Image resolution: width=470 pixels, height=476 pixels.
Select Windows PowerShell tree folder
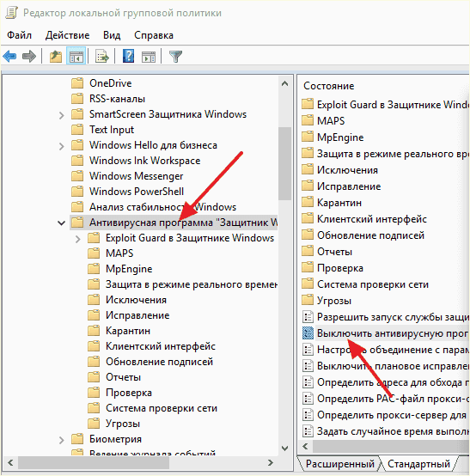click(x=137, y=192)
